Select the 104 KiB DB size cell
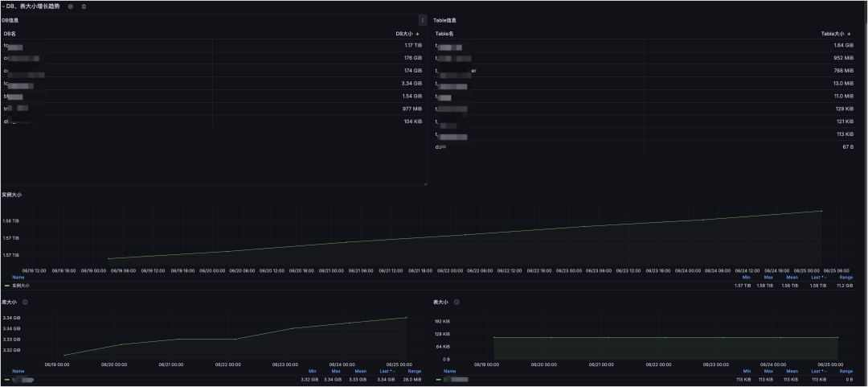Image resolution: width=868 pixels, height=387 pixels. point(413,121)
